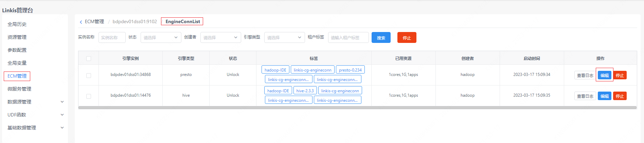
Task: Check the bdpdev01dss01:14476 row checkbox
Action: coord(89,96)
